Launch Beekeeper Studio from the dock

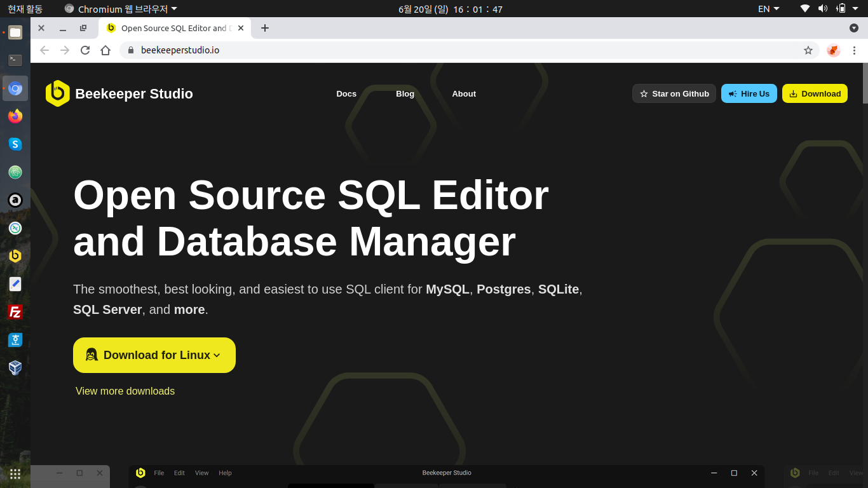click(x=15, y=256)
